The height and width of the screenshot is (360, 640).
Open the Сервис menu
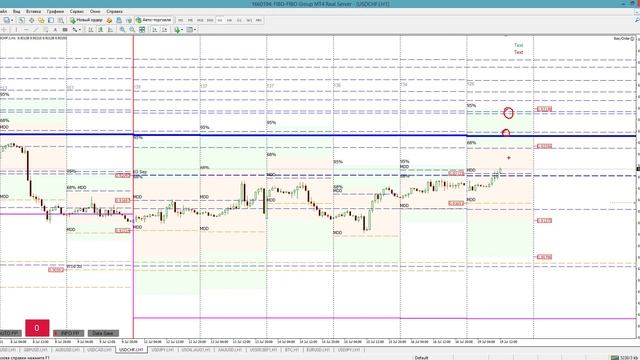pos(77,11)
